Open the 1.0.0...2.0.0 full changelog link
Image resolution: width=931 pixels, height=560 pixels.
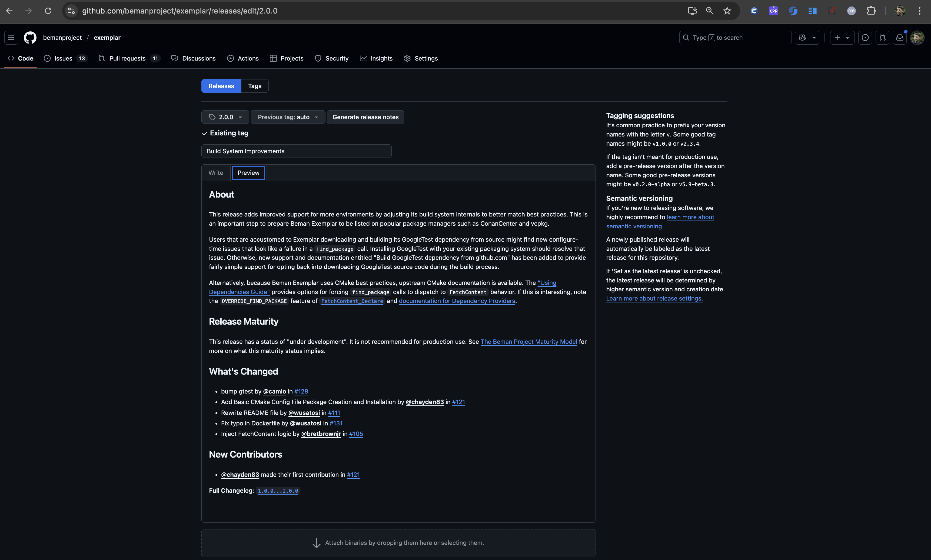(x=278, y=491)
